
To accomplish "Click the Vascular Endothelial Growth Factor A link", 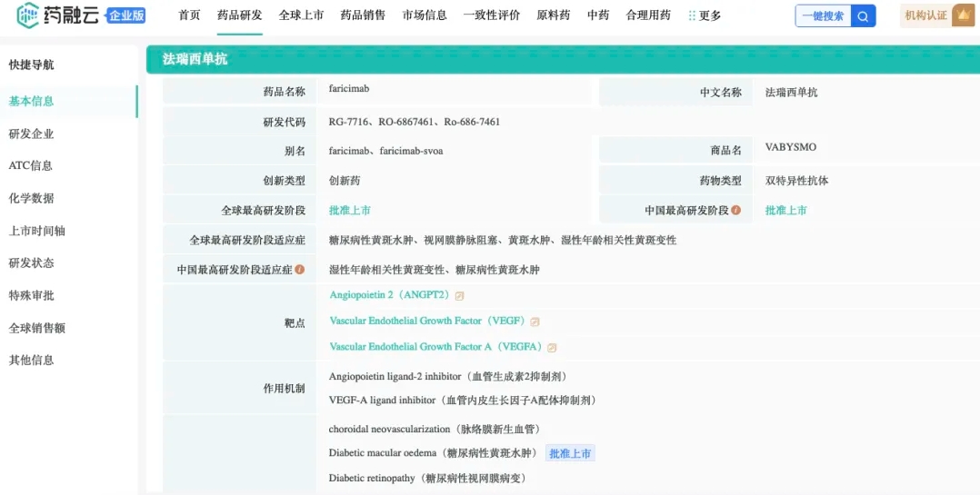I will point(435,347).
